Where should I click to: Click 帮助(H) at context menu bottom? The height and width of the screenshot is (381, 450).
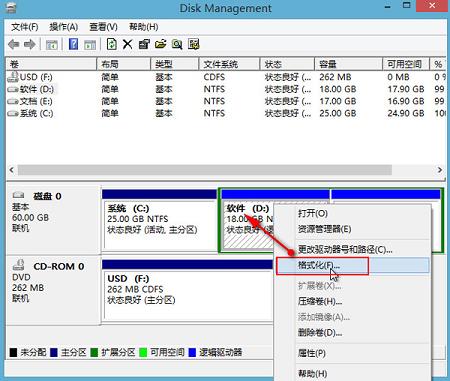click(352, 373)
